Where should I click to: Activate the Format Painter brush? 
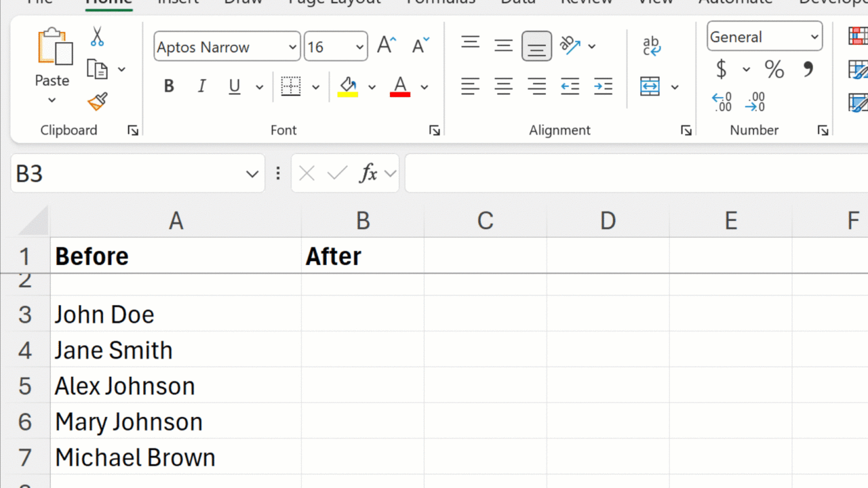[98, 102]
